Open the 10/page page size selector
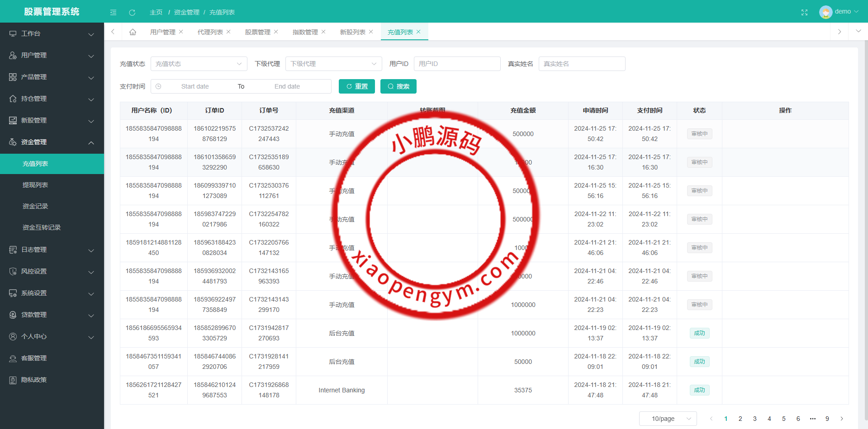The image size is (868, 429). click(x=668, y=419)
